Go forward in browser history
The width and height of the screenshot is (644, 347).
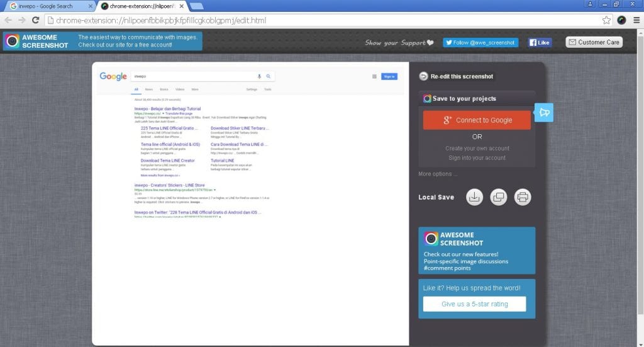(22, 20)
